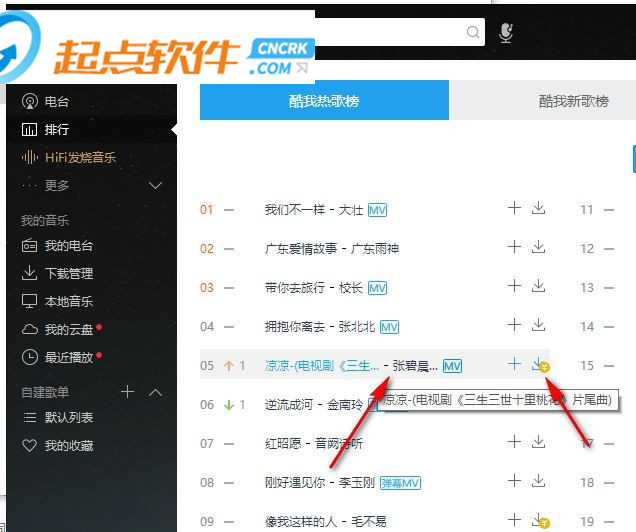Play song 像我这样的人 - 毛不易
This screenshot has height=532, width=636.
[325, 521]
